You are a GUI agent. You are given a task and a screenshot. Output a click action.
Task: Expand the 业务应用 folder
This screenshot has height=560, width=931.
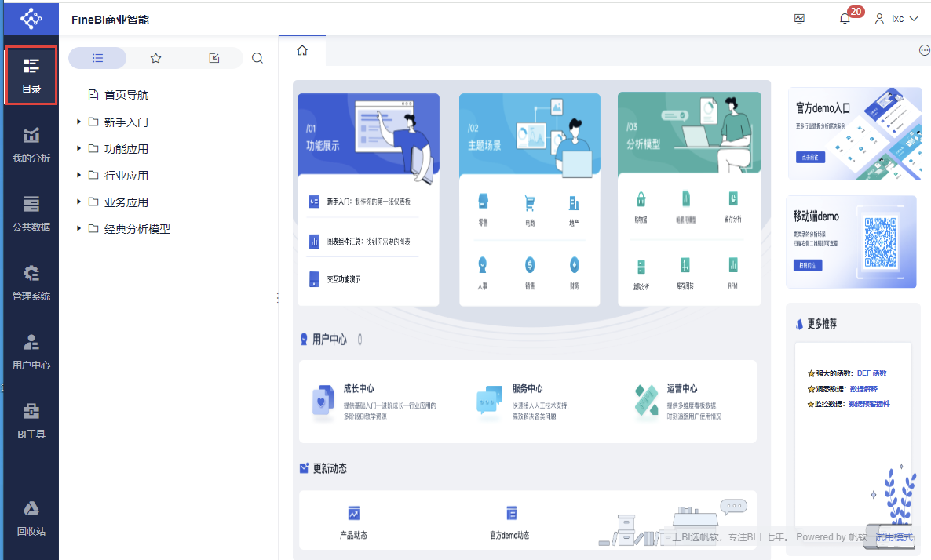pyautogui.click(x=78, y=202)
